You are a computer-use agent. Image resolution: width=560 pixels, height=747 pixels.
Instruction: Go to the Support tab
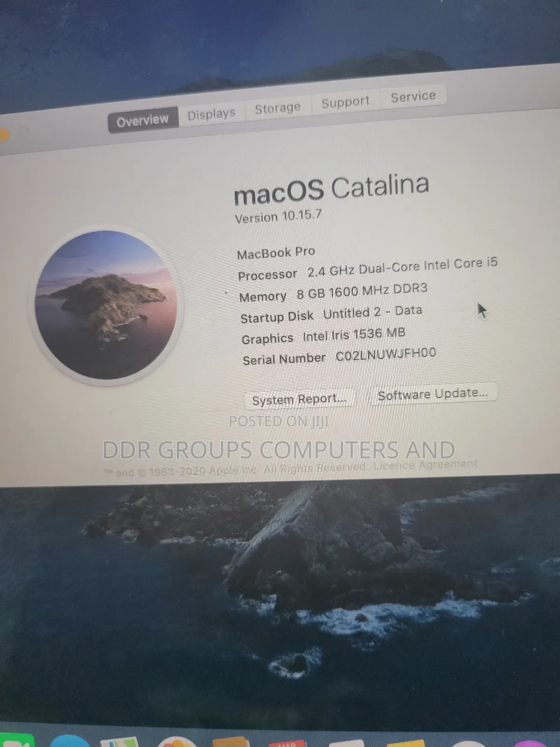(345, 102)
